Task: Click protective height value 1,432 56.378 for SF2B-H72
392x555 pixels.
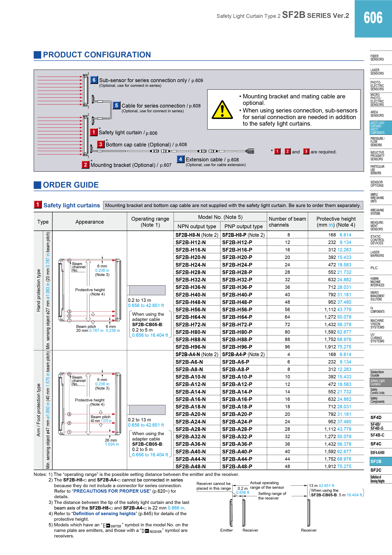Action: click(x=338, y=324)
